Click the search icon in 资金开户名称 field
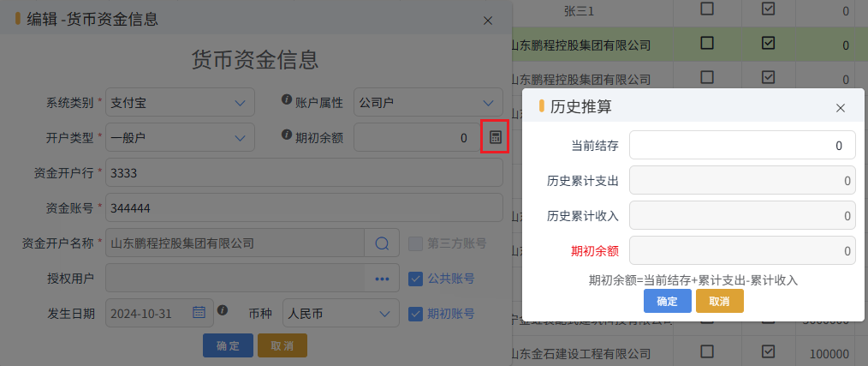The height and width of the screenshot is (366, 868). (382, 243)
